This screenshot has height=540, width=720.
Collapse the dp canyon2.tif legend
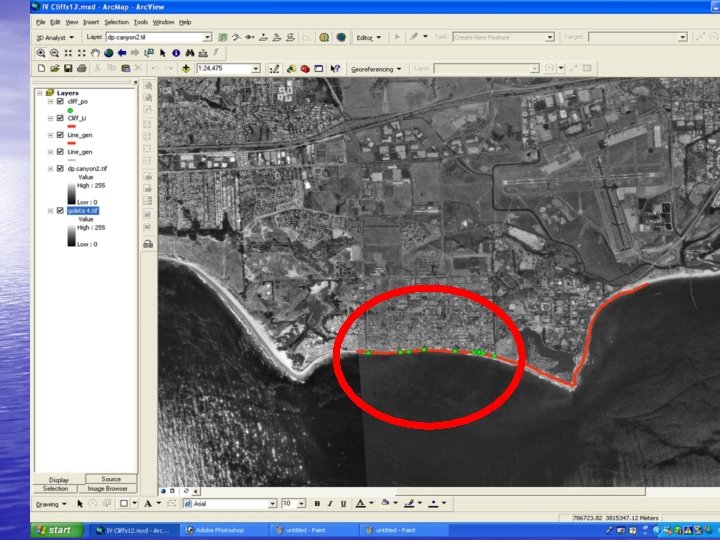point(51,169)
